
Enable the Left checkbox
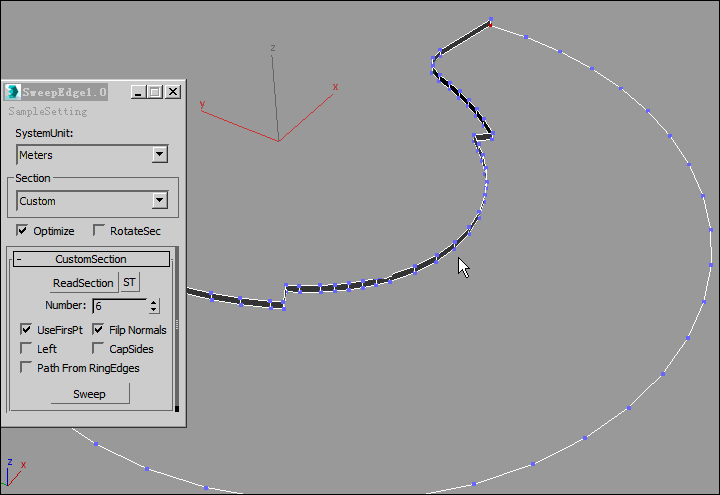(x=26, y=348)
